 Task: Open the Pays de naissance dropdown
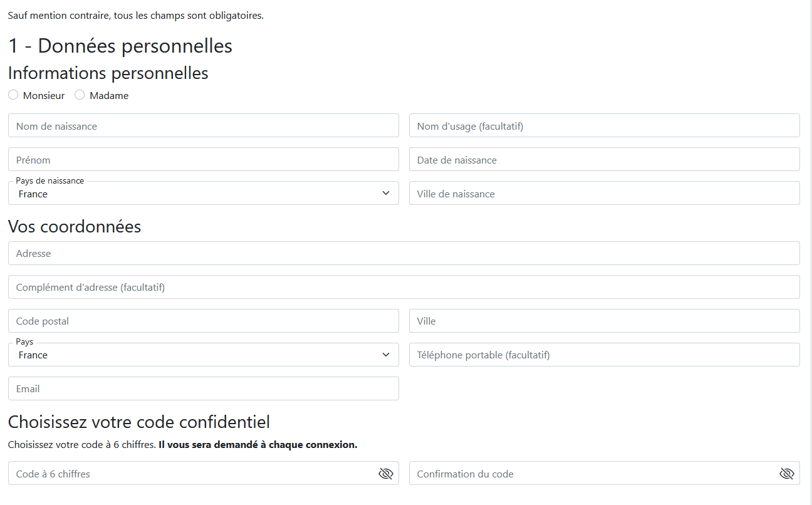204,193
